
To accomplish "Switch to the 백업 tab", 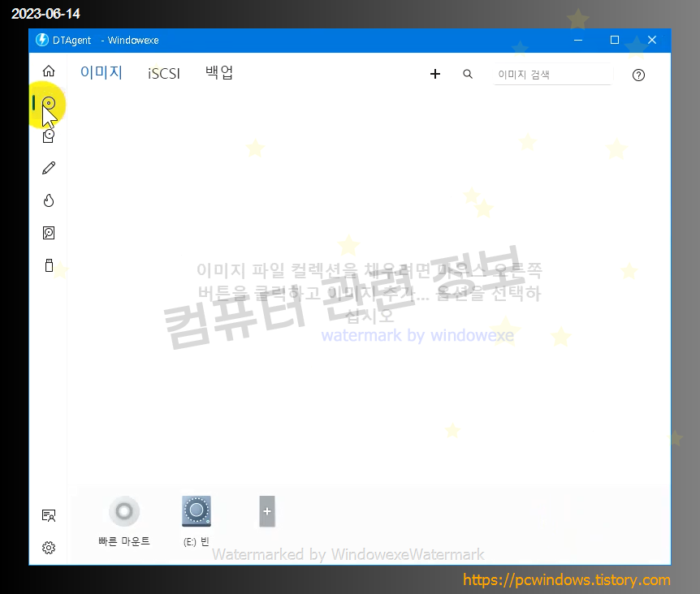I will click(219, 72).
